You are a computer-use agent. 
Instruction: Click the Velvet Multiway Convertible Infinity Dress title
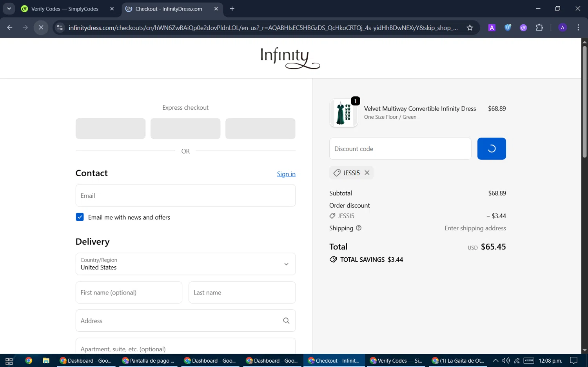[420, 108]
